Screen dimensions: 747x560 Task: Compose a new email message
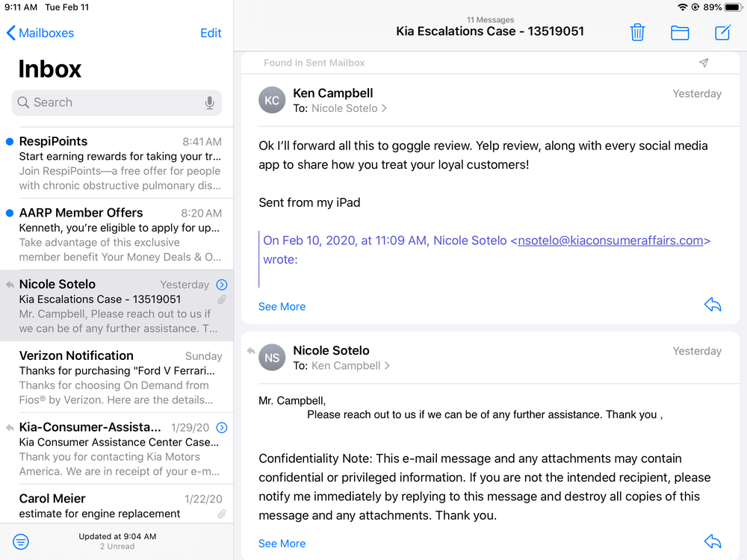[x=722, y=32]
